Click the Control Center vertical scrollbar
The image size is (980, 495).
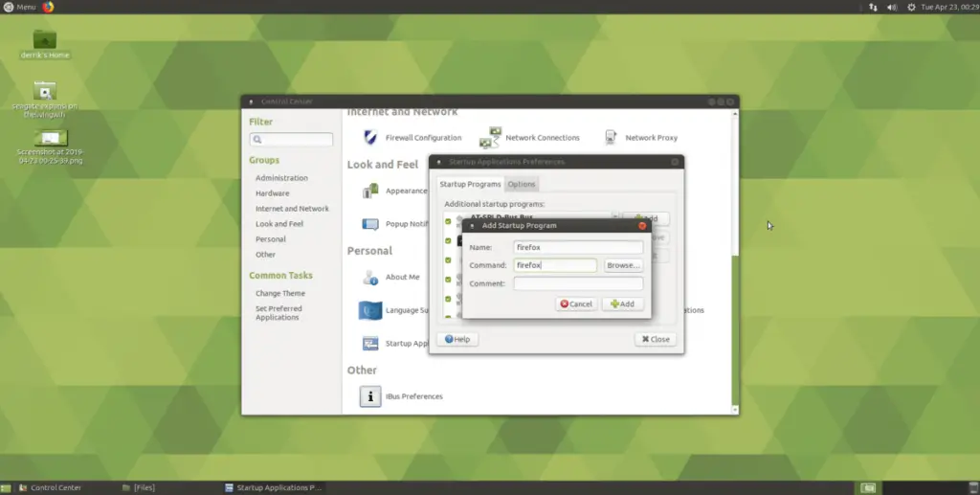coord(735,261)
